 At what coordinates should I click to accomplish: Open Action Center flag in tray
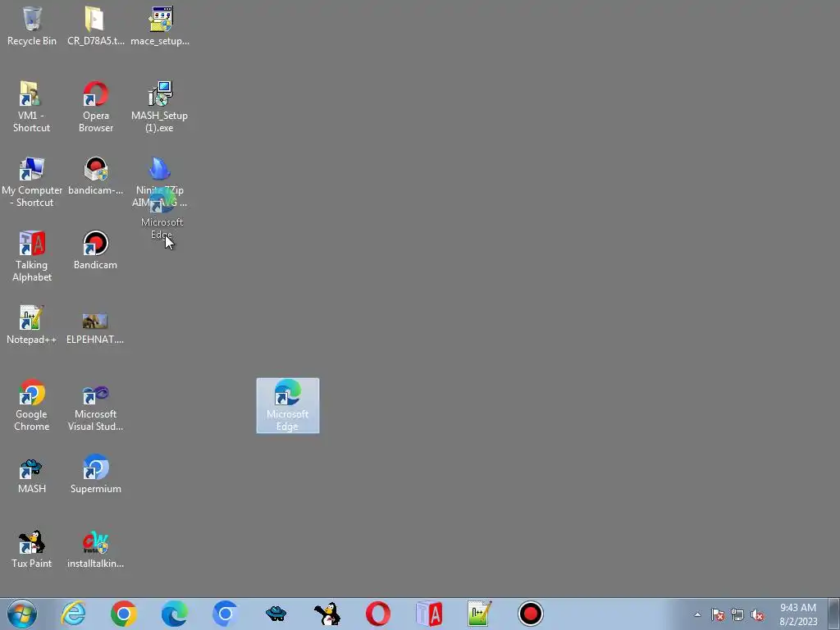click(718, 615)
